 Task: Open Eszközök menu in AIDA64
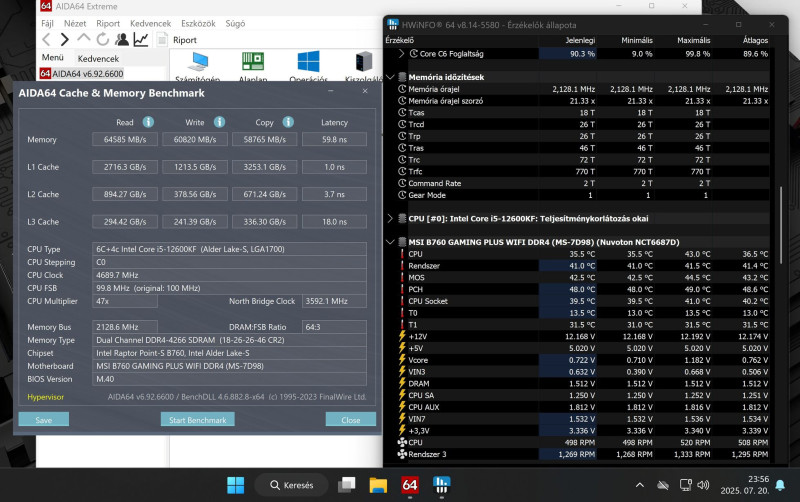click(198, 23)
